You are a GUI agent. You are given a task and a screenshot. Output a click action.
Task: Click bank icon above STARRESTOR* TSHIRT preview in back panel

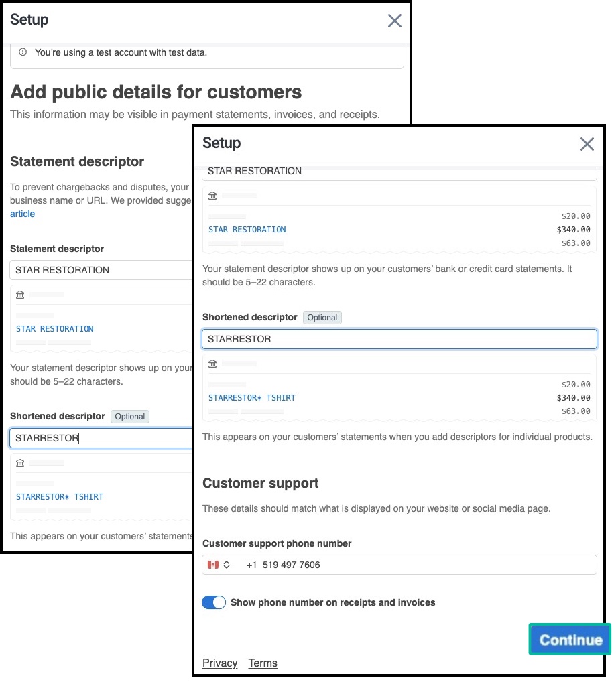pyautogui.click(x=20, y=463)
